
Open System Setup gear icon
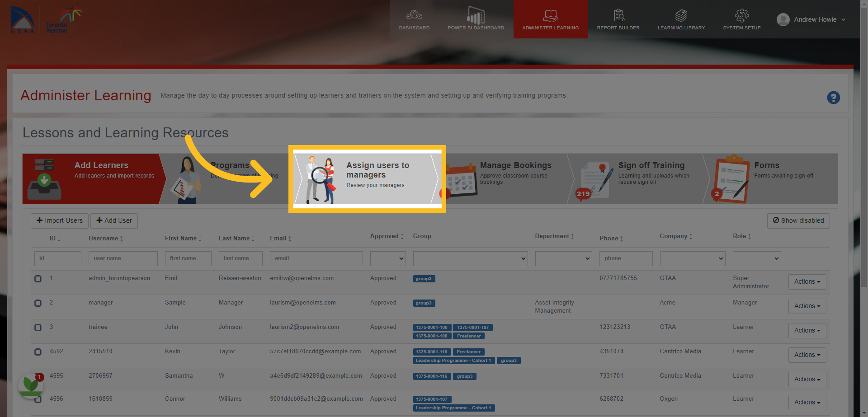(742, 15)
